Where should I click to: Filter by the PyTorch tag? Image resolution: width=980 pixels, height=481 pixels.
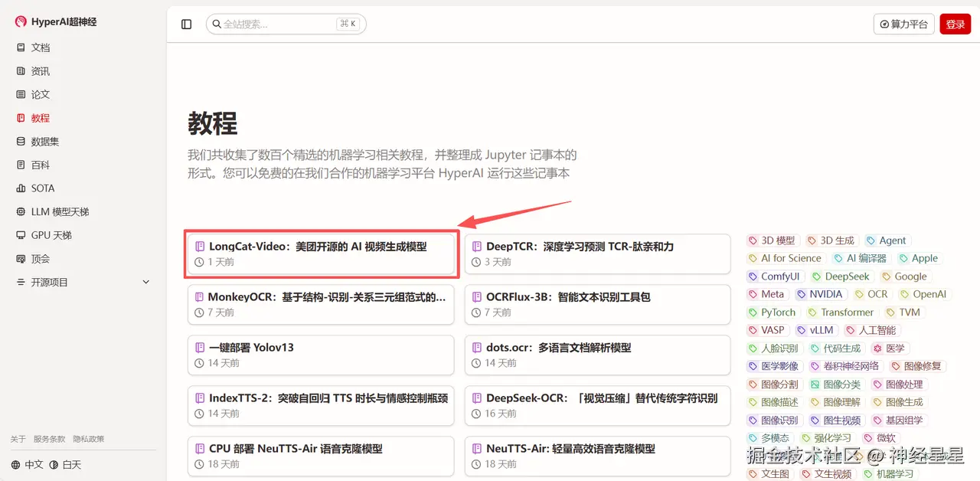tap(773, 312)
